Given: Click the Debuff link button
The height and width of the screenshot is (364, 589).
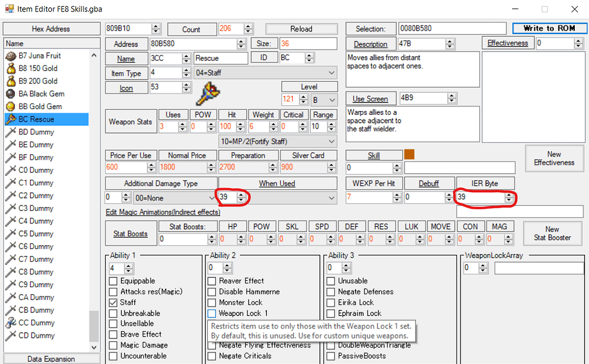Looking at the screenshot, I should (x=429, y=183).
